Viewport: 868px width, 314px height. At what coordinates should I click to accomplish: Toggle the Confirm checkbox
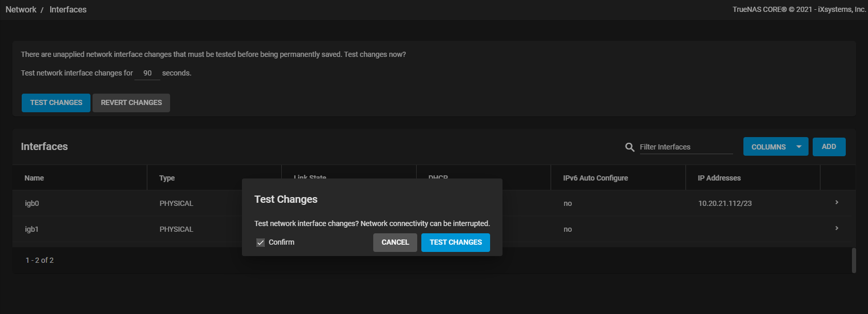261,243
